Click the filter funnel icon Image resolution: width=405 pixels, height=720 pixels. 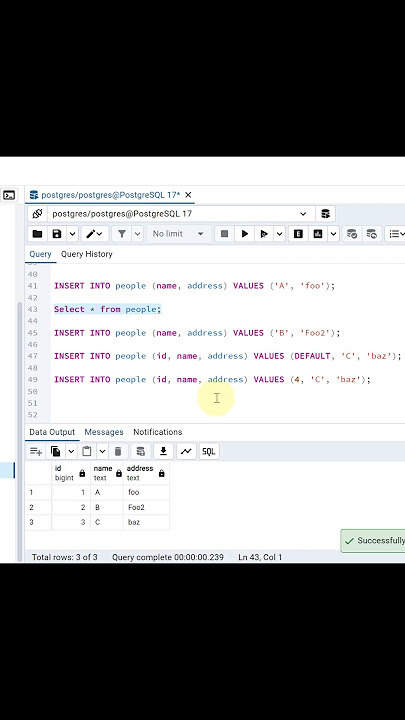[122, 234]
